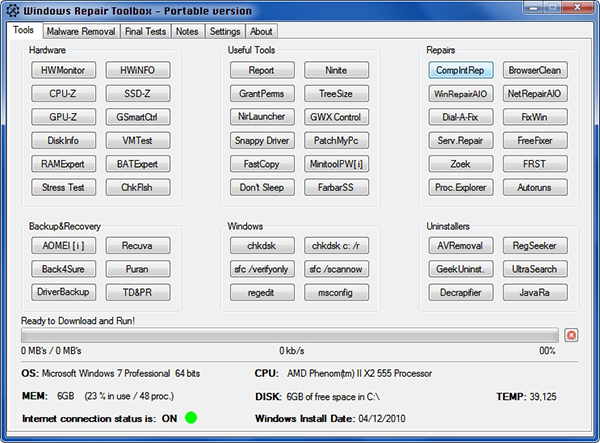Launch PatchMyPc

(336, 140)
